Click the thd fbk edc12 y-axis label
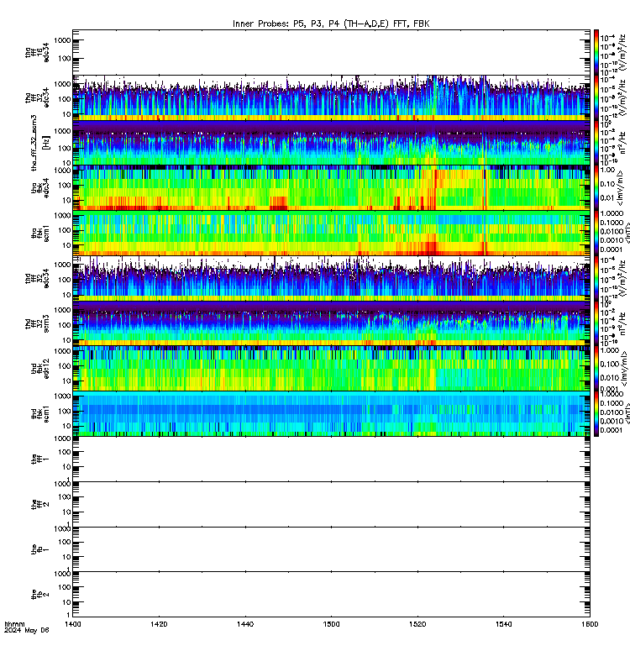 tap(40, 369)
